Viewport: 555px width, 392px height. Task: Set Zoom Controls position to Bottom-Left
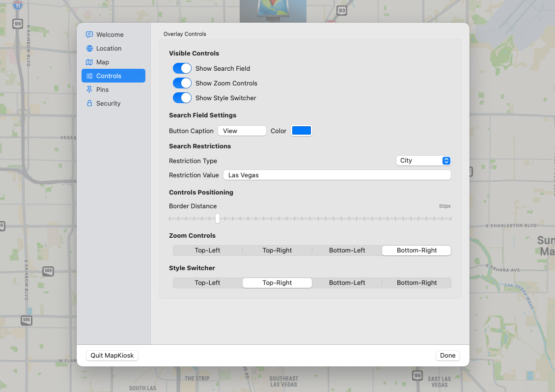tap(347, 251)
